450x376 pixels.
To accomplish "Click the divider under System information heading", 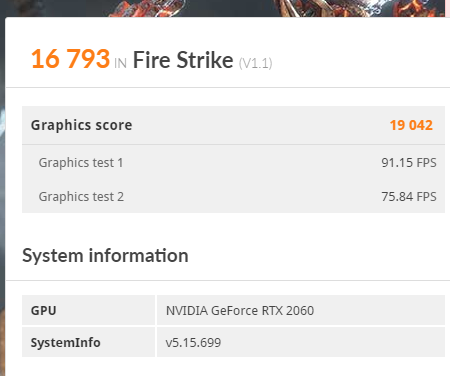I will point(228,280).
